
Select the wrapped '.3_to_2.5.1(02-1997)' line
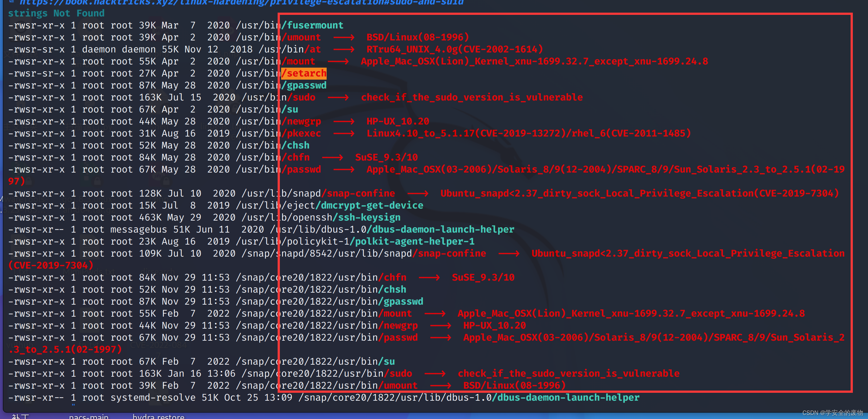(65, 350)
